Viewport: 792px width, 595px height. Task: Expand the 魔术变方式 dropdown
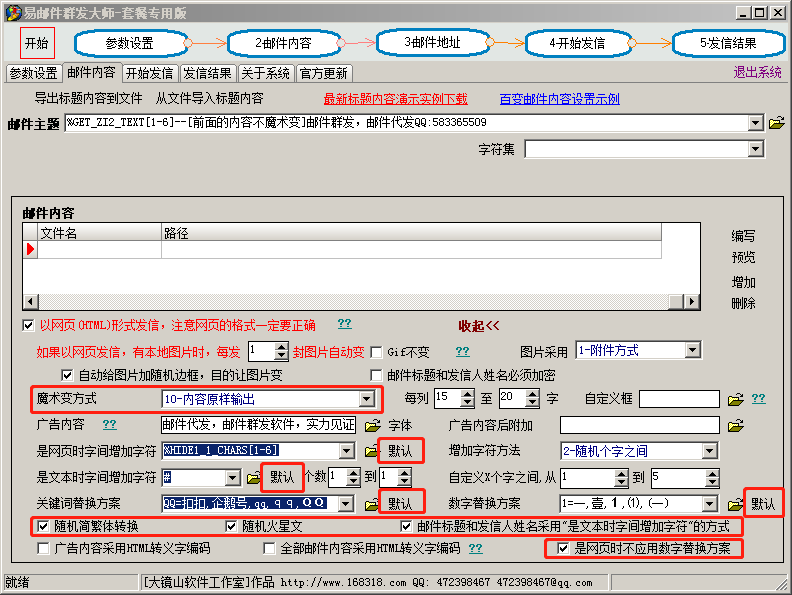pyautogui.click(x=367, y=399)
